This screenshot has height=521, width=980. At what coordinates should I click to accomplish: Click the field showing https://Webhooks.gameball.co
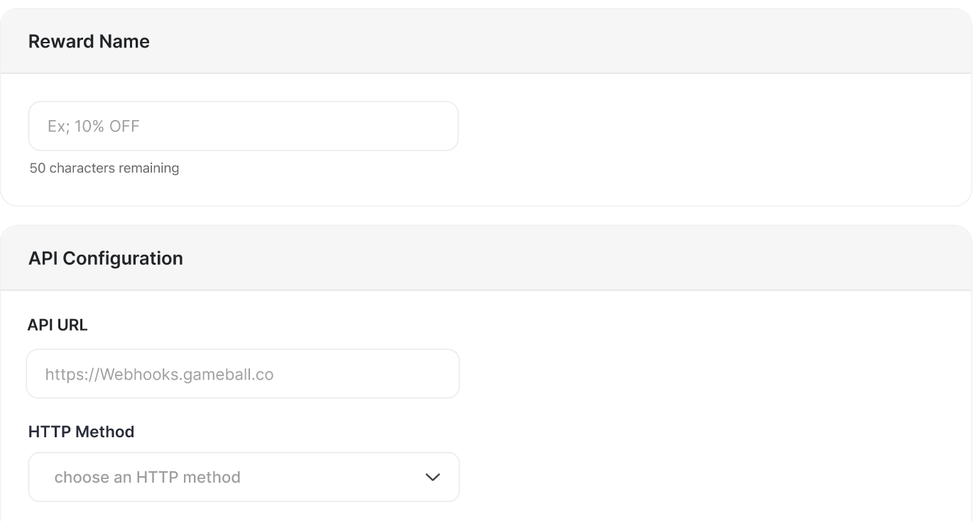tap(243, 373)
